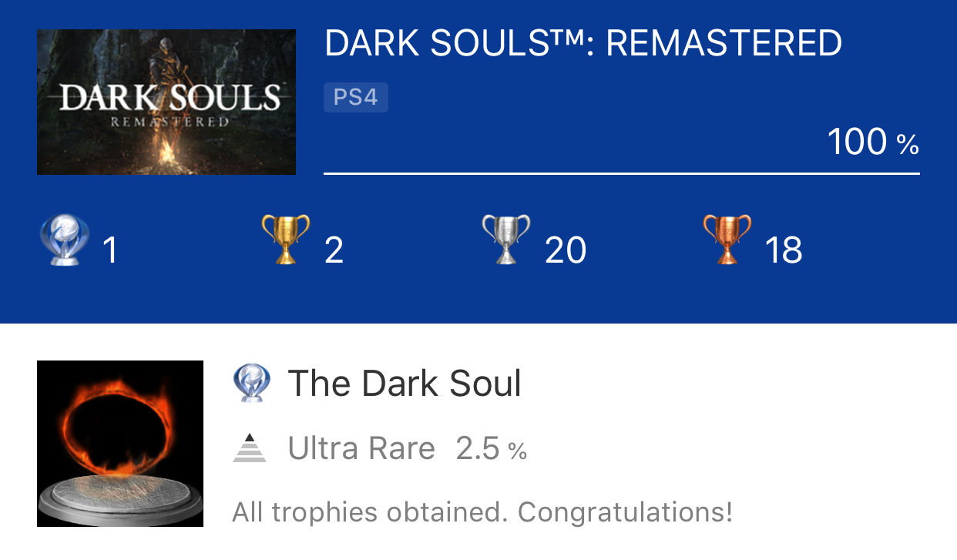
Task: Click the 2.5 % rarity percentage
Action: [491, 448]
